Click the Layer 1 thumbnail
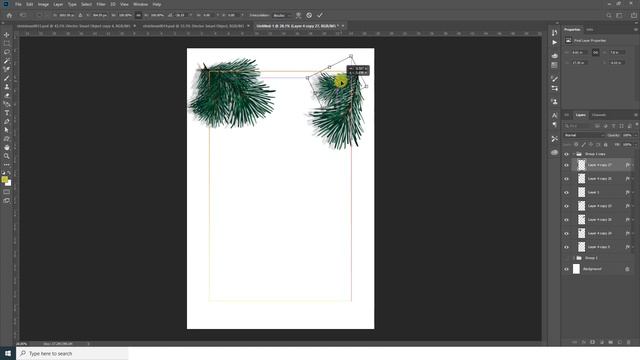Viewport: 640px width, 360px height. [x=581, y=192]
